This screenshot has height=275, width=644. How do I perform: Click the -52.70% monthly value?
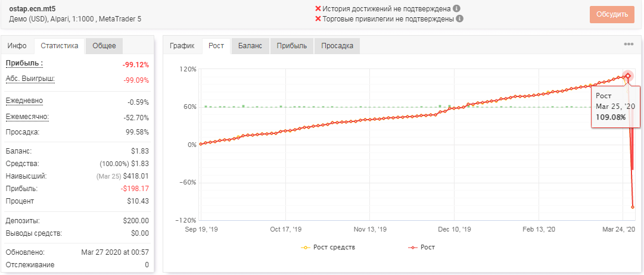pyautogui.click(x=136, y=118)
